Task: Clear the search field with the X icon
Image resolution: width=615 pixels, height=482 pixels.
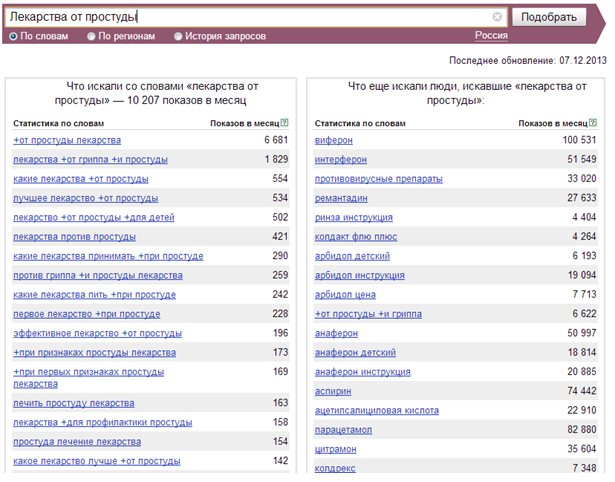Action: coord(497,17)
